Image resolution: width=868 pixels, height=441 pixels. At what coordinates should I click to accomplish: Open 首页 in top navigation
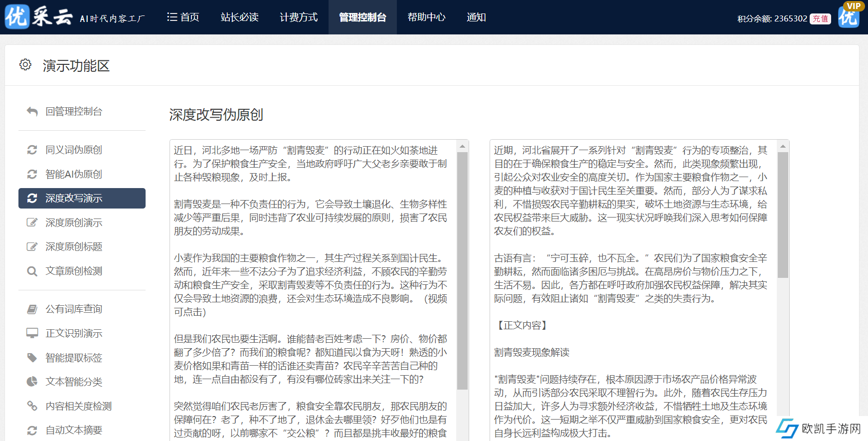[x=183, y=17]
